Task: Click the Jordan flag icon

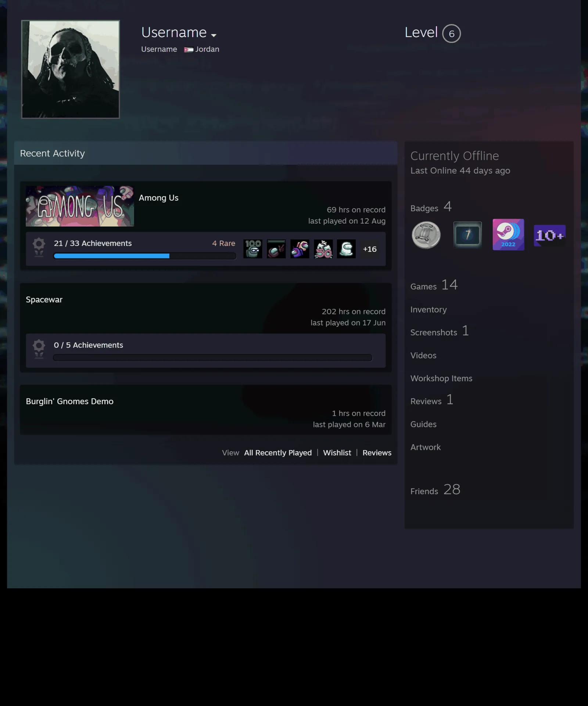Action: (x=189, y=50)
